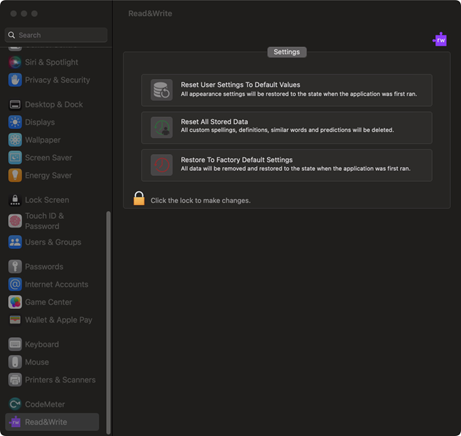Click the Reset User Settings database icon
The image size is (461, 436).
tap(162, 90)
